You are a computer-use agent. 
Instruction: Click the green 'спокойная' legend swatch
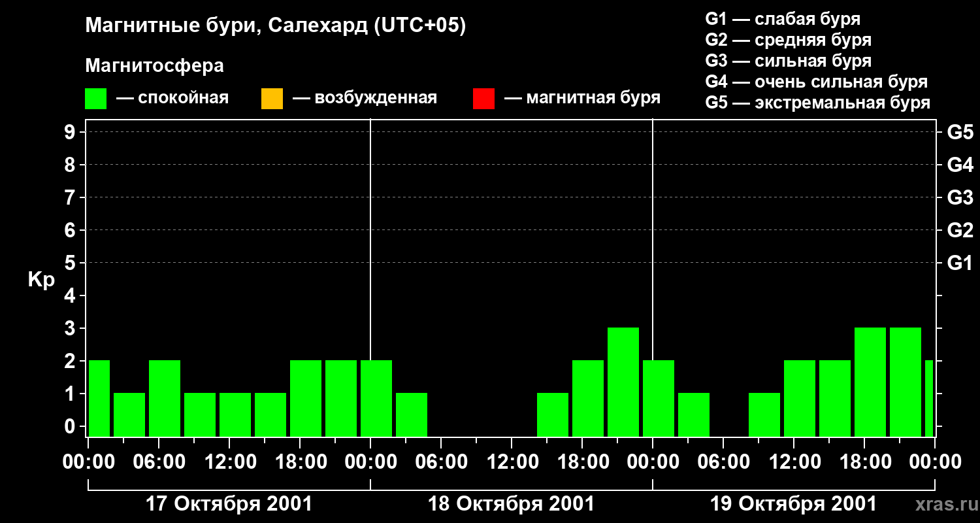click(x=96, y=98)
